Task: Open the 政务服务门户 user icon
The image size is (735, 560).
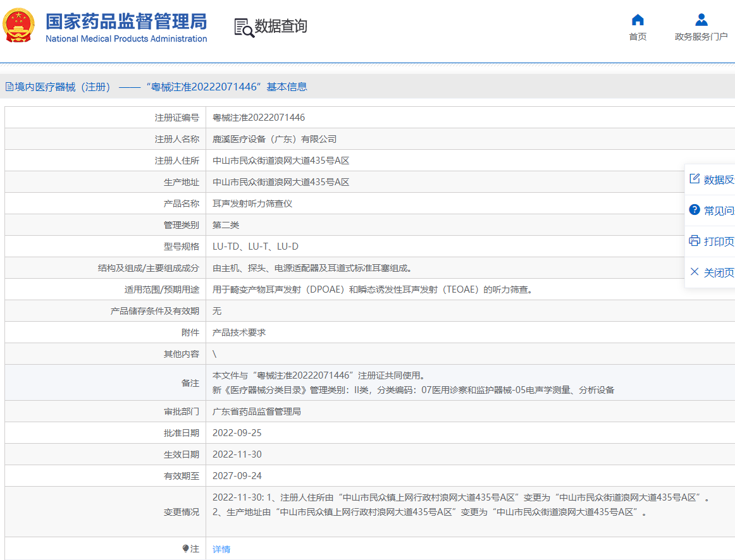Action: coord(701,20)
